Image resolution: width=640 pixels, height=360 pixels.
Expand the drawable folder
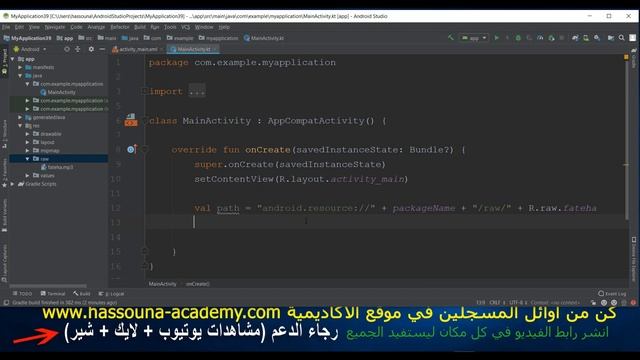click(27, 134)
